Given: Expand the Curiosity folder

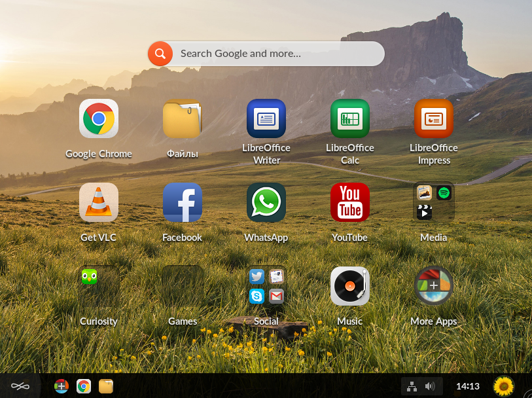Looking at the screenshot, I should pos(99,286).
